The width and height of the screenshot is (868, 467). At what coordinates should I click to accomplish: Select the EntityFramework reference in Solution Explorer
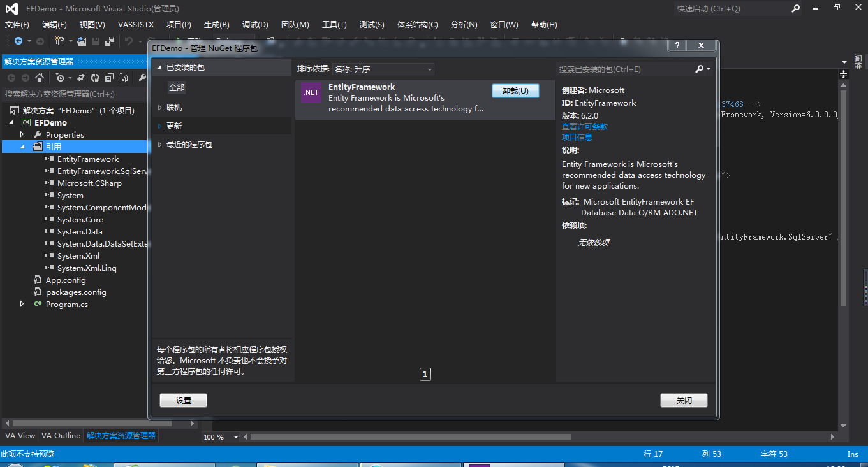click(x=88, y=159)
